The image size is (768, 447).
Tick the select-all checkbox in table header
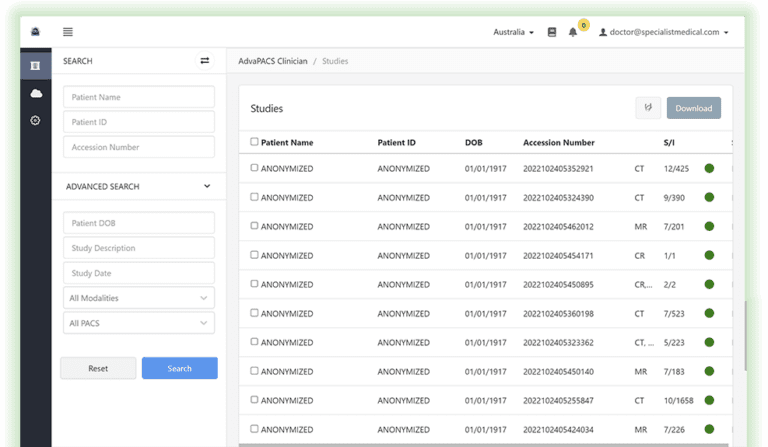coord(254,142)
